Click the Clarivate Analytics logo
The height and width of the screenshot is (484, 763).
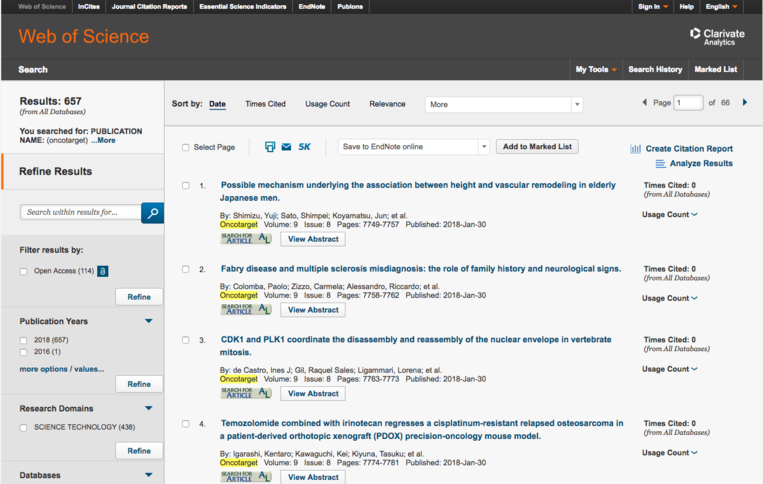click(x=717, y=36)
